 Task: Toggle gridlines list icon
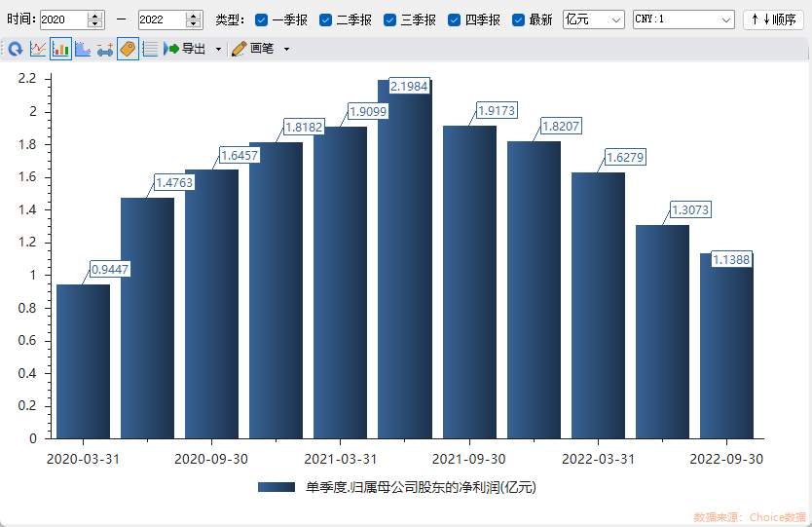(150, 49)
